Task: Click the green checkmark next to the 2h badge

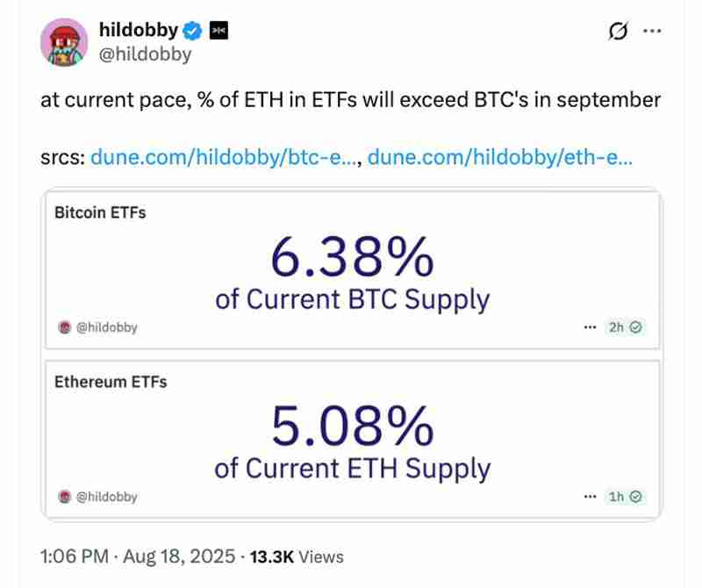Action: [x=634, y=327]
